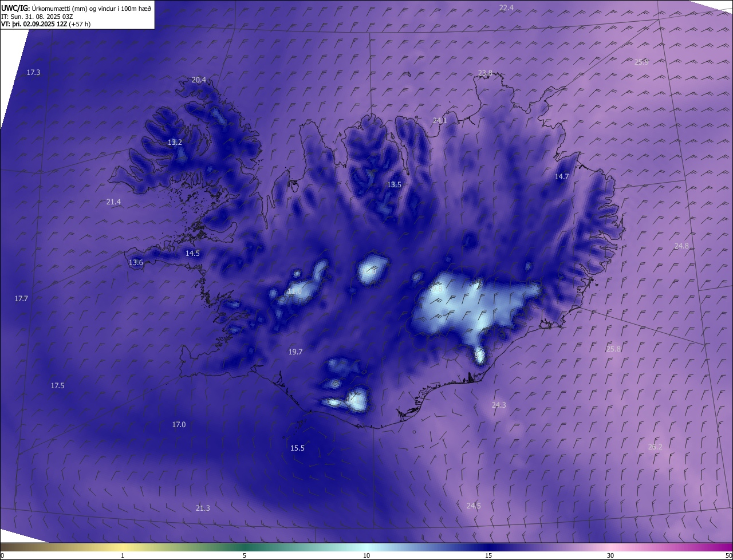Viewport: 733px width, 560px height.
Task: Click the 24.3 value label
Action: pos(499,405)
